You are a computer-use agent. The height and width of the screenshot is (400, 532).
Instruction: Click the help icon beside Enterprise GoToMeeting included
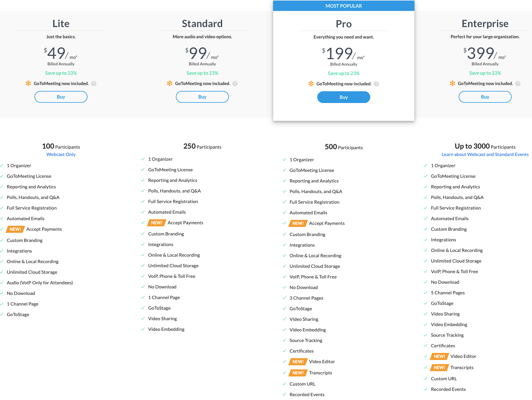[x=518, y=84]
